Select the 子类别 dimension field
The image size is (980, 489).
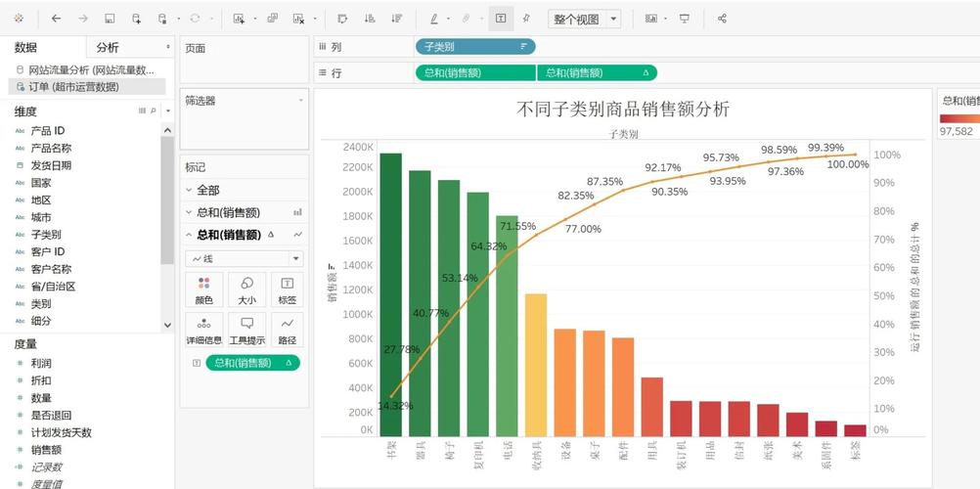coord(46,235)
